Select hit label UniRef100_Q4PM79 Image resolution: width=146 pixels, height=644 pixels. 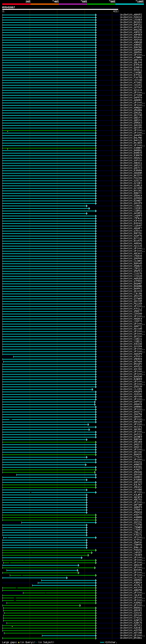pos(131,98)
